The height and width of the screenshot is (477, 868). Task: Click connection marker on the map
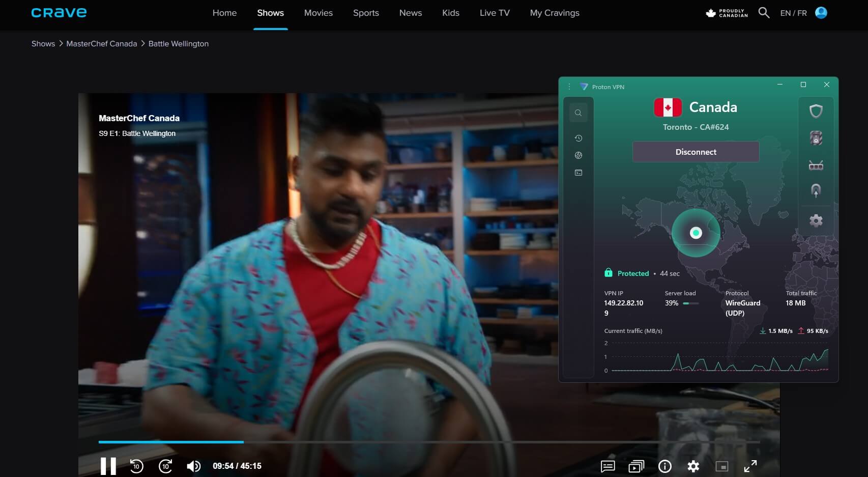click(696, 233)
